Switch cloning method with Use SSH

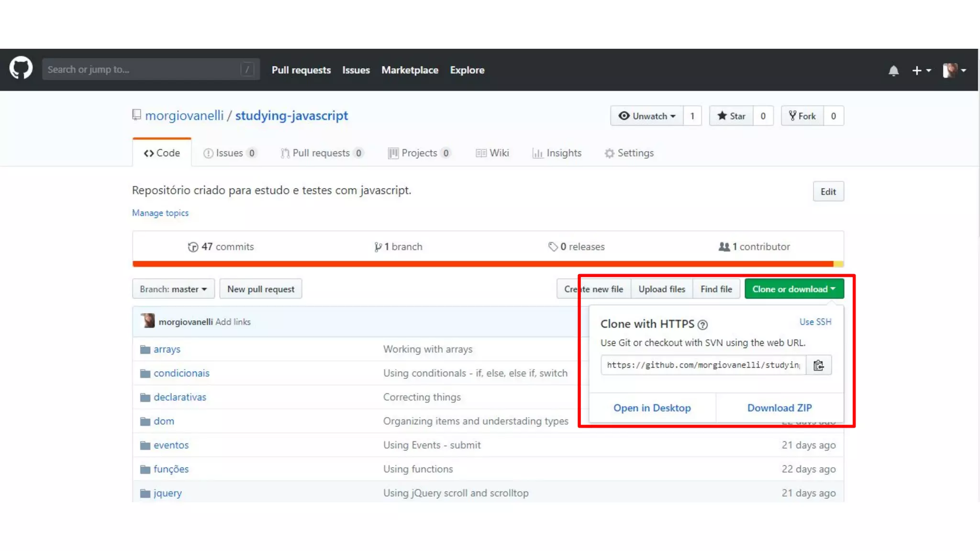815,322
